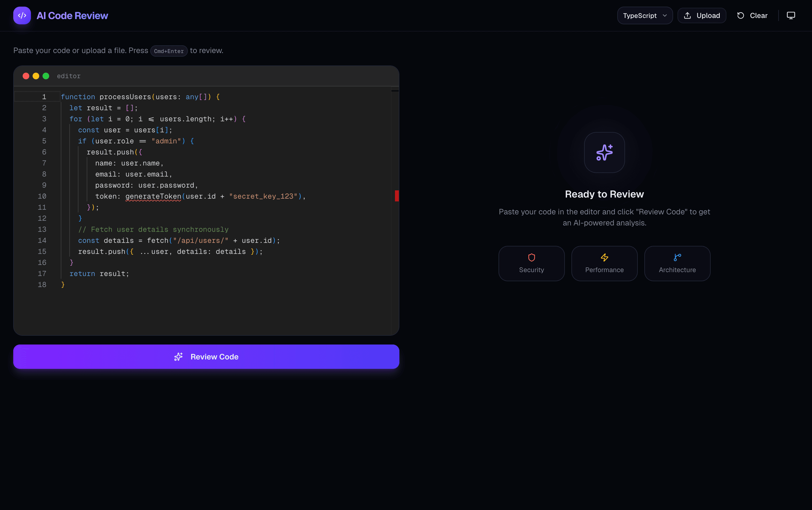Select the editor title tab
The width and height of the screenshot is (812, 510).
point(68,76)
